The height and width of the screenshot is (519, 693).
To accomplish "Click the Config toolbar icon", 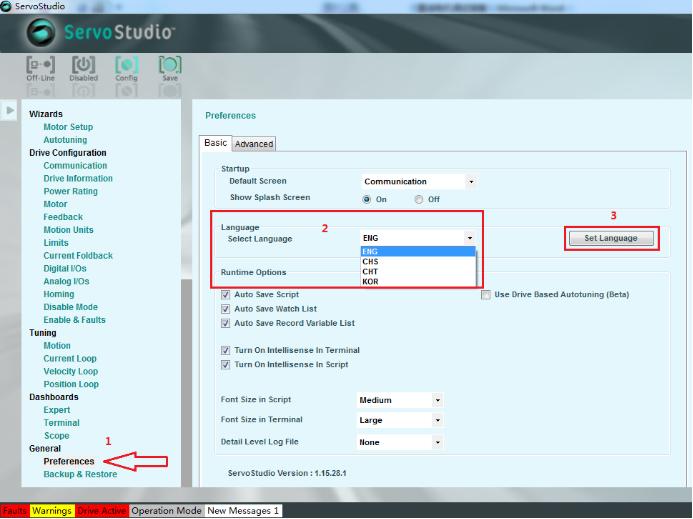I will (127, 66).
